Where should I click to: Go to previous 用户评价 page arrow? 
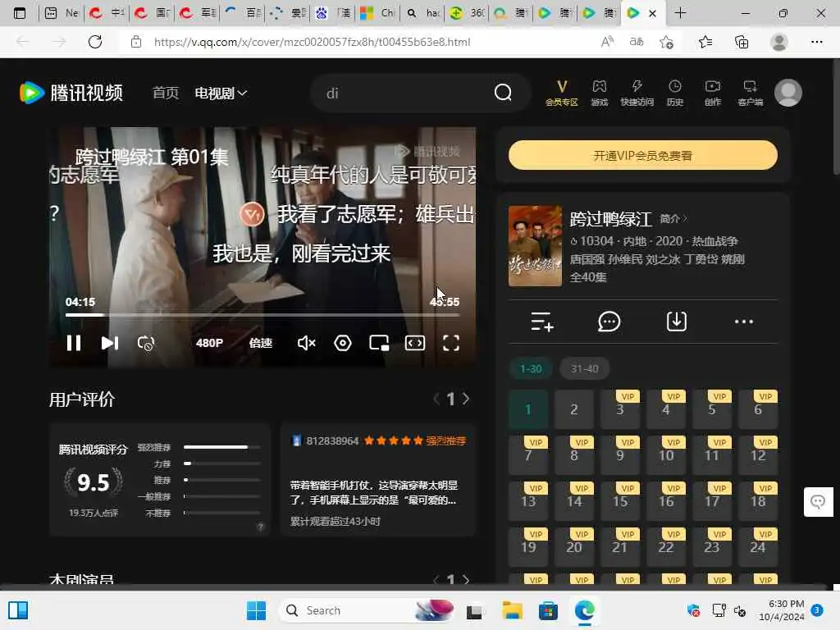pos(436,399)
